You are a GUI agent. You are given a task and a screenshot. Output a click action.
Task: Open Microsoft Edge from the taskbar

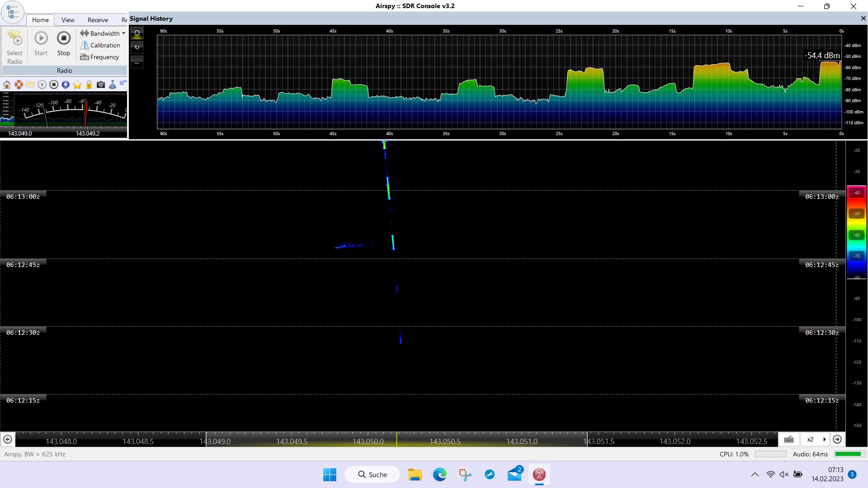pyautogui.click(x=439, y=474)
